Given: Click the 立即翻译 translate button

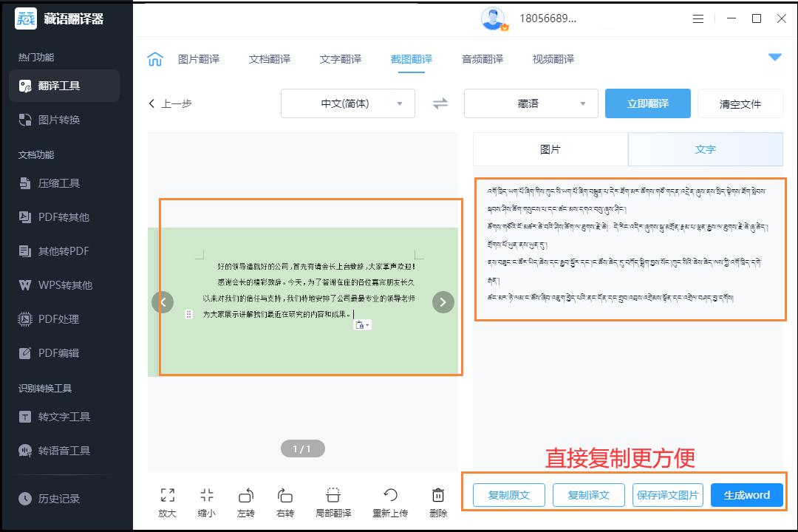Looking at the screenshot, I should coord(648,104).
